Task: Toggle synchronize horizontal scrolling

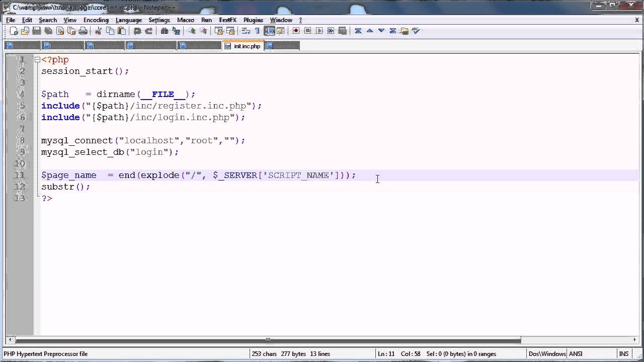Action: tap(230, 31)
